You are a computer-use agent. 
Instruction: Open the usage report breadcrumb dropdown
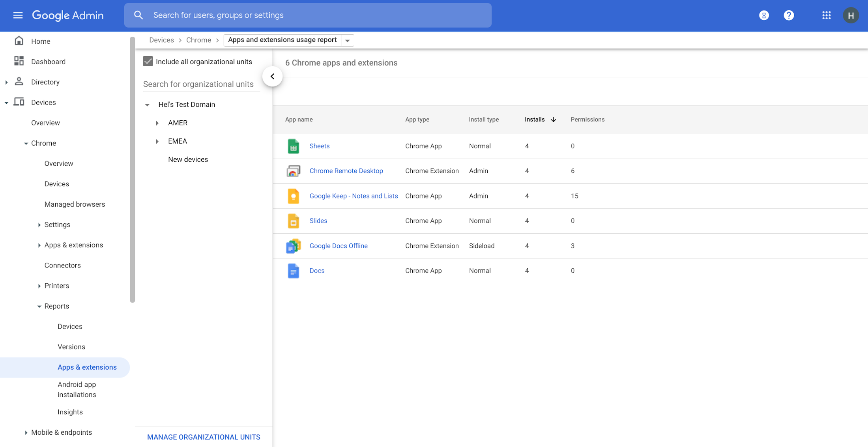click(x=347, y=40)
